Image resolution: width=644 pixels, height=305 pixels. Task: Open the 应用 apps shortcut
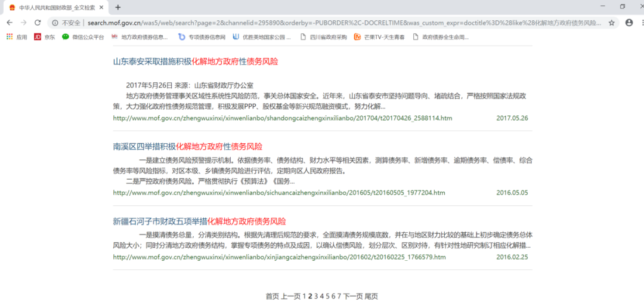[x=17, y=37]
